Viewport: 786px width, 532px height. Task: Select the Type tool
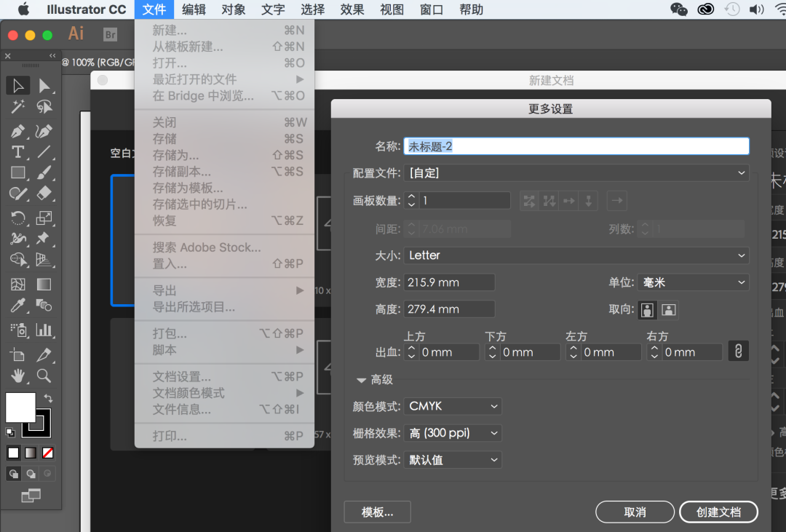(x=17, y=151)
